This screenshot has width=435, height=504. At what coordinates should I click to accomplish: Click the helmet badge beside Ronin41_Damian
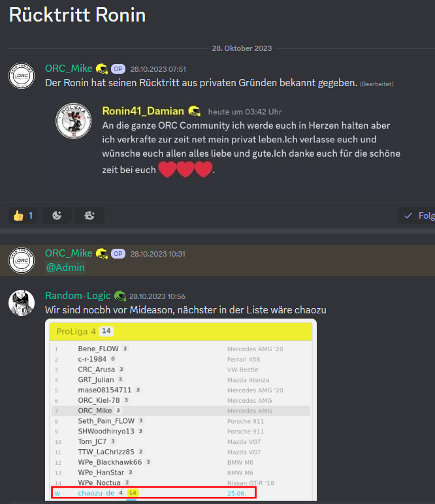[x=194, y=111]
